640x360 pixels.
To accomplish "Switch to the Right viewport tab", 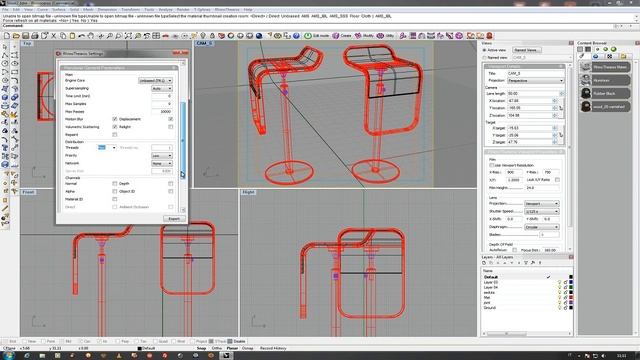I will point(248,192).
